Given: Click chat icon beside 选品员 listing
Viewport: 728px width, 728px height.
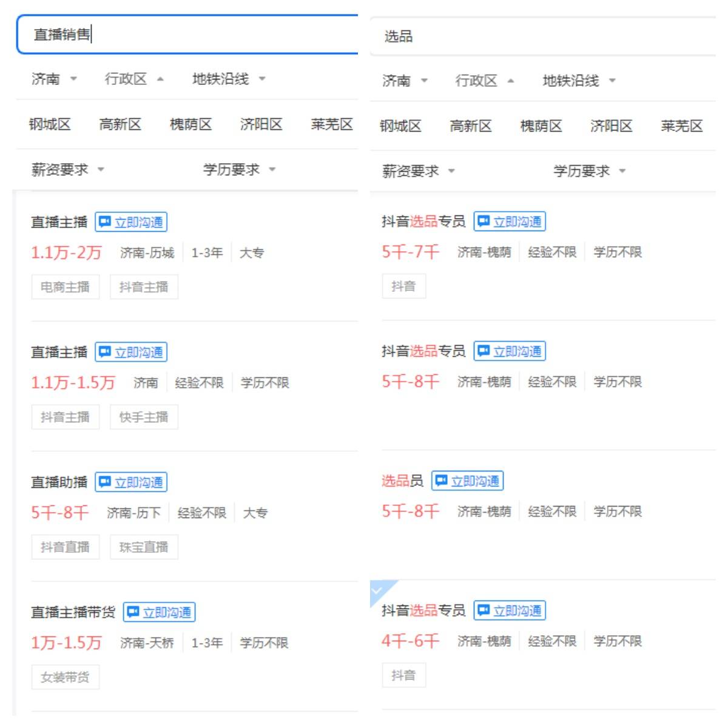Looking at the screenshot, I should [441, 481].
